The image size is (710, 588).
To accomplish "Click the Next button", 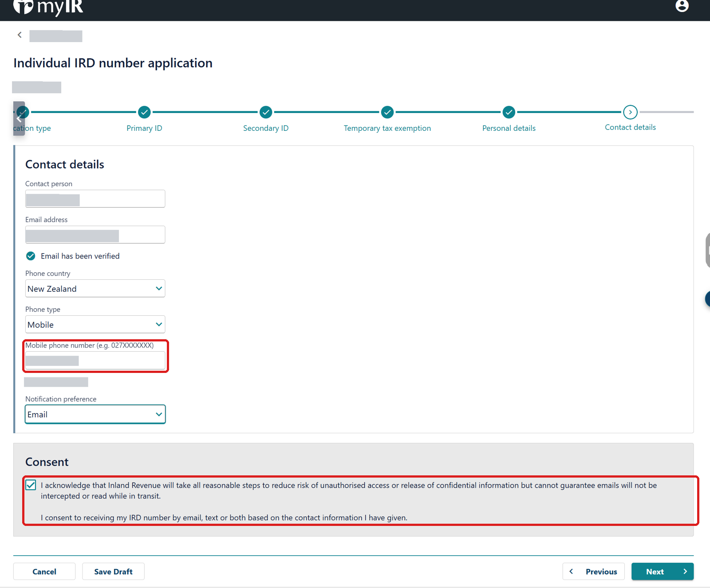I will (663, 572).
